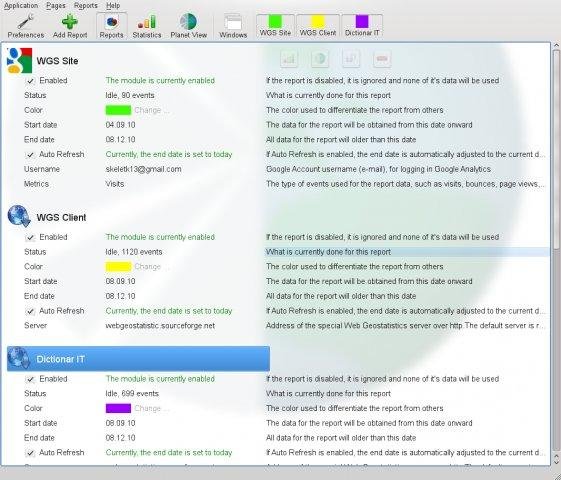Click username skeletk13@gmail.com

click(x=143, y=169)
